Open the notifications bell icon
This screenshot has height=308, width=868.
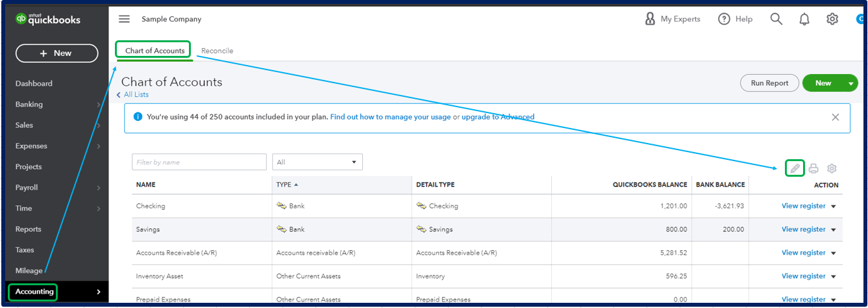coord(804,19)
